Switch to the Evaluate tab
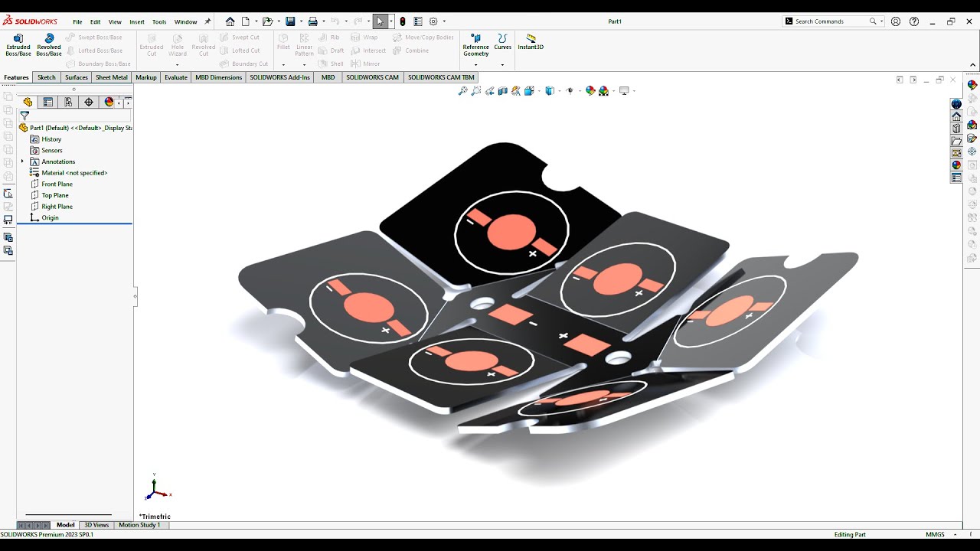The height and width of the screenshot is (551, 980). point(176,77)
